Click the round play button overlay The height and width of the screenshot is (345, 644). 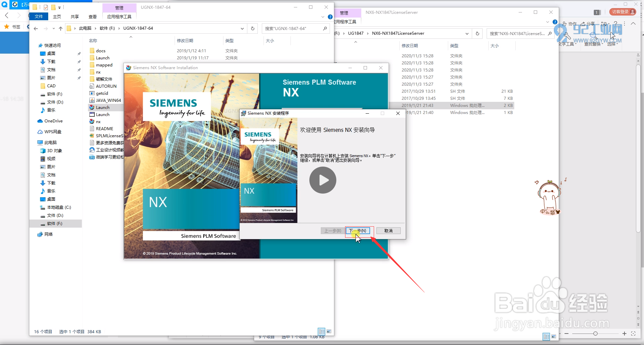coord(323,180)
